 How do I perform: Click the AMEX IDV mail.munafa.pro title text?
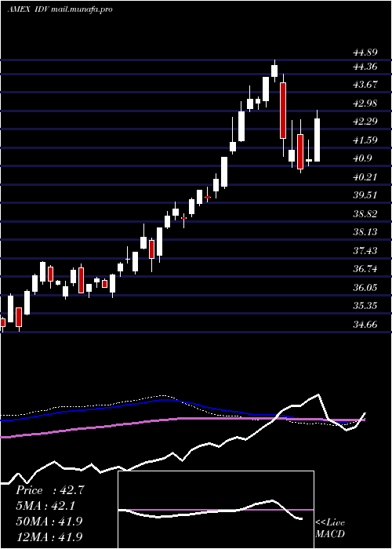click(60, 9)
